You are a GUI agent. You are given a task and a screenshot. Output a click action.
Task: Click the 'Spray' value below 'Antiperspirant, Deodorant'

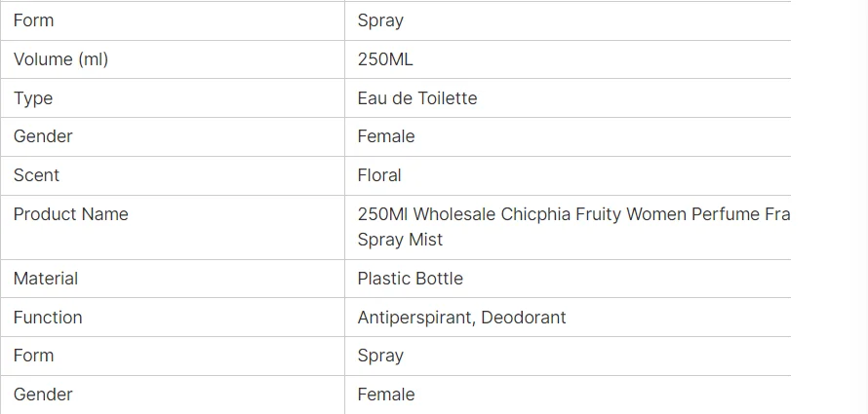tap(380, 356)
